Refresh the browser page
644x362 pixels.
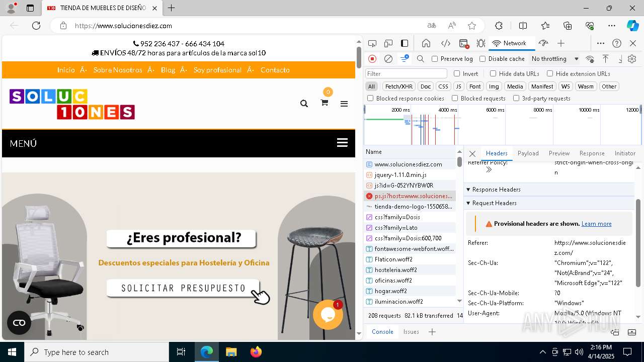pyautogui.click(x=36, y=26)
